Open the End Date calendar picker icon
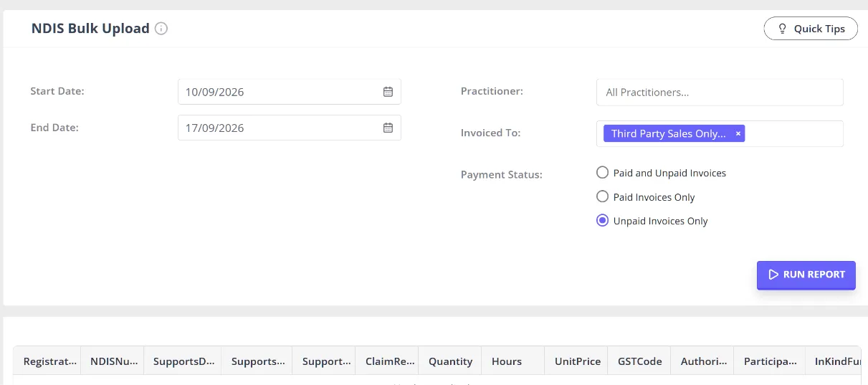 click(x=388, y=128)
